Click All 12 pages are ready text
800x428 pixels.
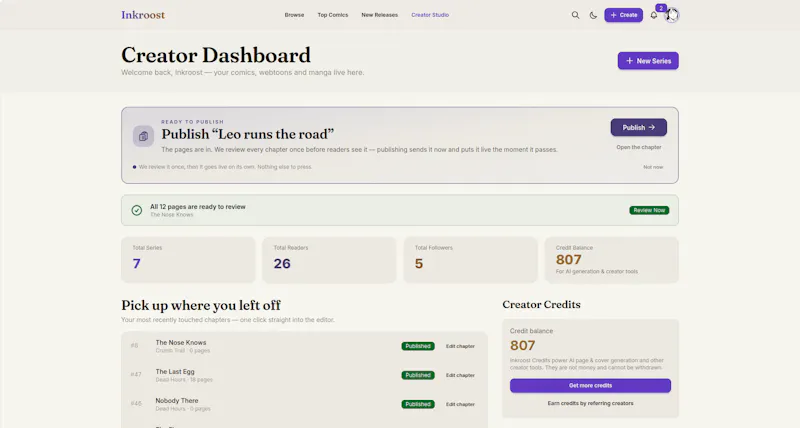point(197,207)
